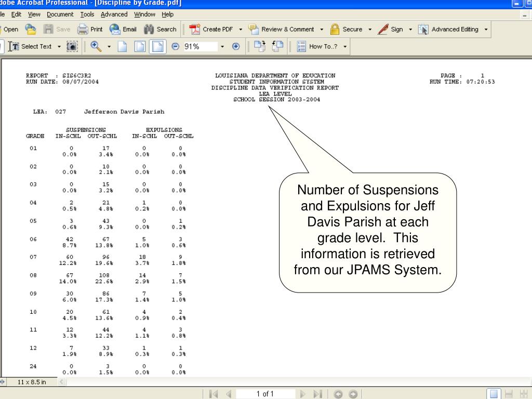The height and width of the screenshot is (399, 532).
Task: Click the Secure padlock icon
Action: (x=335, y=29)
